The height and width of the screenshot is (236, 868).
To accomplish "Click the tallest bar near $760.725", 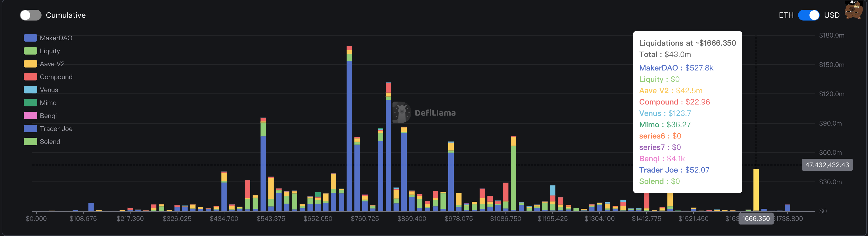I will click(x=349, y=129).
